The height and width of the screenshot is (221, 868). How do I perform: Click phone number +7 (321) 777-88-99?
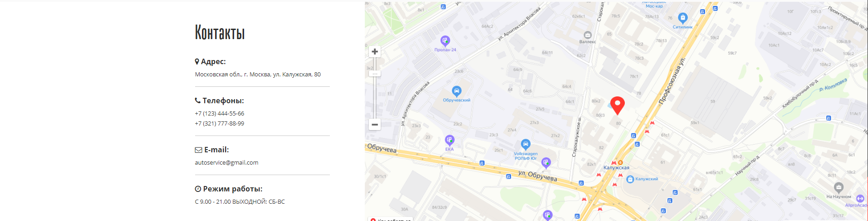click(x=220, y=123)
